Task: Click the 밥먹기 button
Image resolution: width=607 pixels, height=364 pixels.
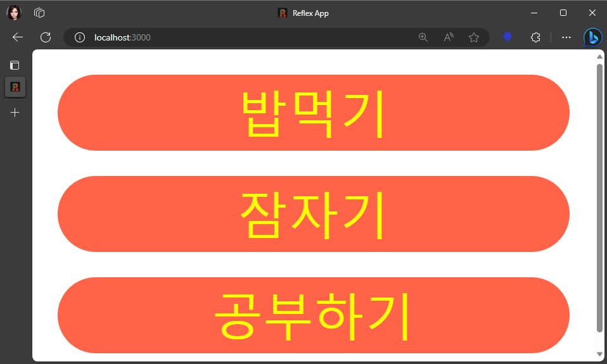Action: [314, 113]
